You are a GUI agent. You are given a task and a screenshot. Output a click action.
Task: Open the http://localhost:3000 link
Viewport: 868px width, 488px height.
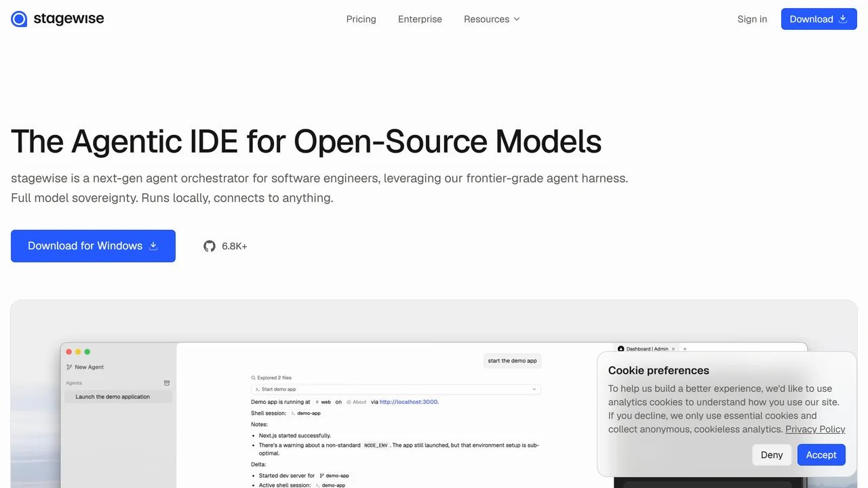click(409, 402)
